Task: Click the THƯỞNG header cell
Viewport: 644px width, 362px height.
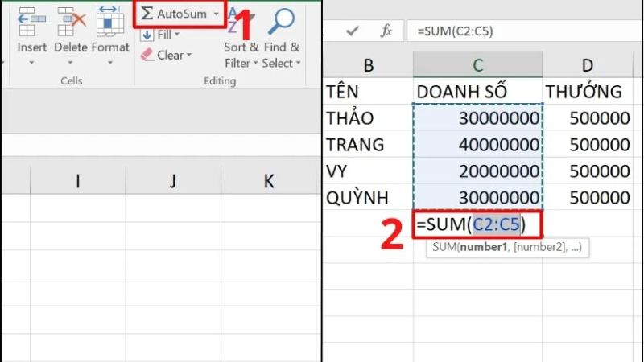Action: [588, 91]
